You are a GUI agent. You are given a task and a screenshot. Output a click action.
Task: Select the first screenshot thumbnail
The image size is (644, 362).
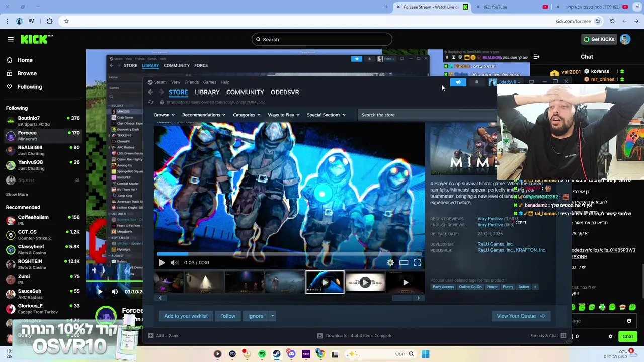click(169, 282)
